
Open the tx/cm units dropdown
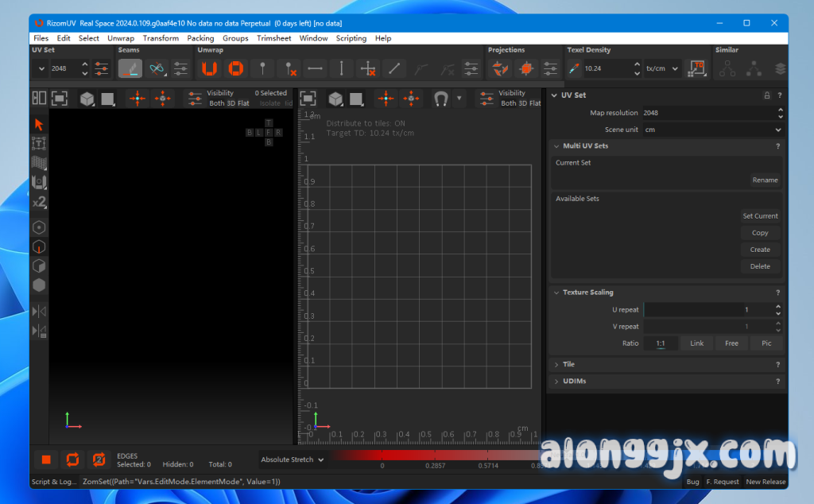coord(662,68)
